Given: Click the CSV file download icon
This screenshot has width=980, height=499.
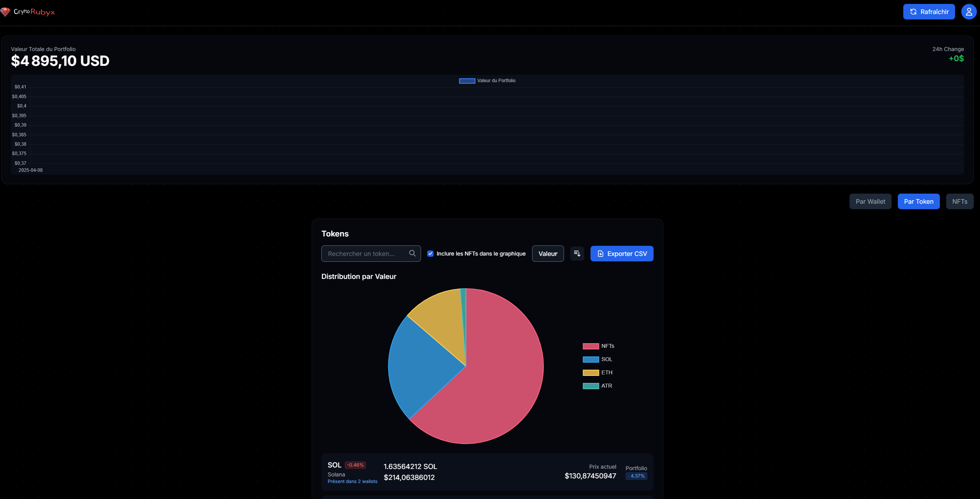Looking at the screenshot, I should 600,254.
